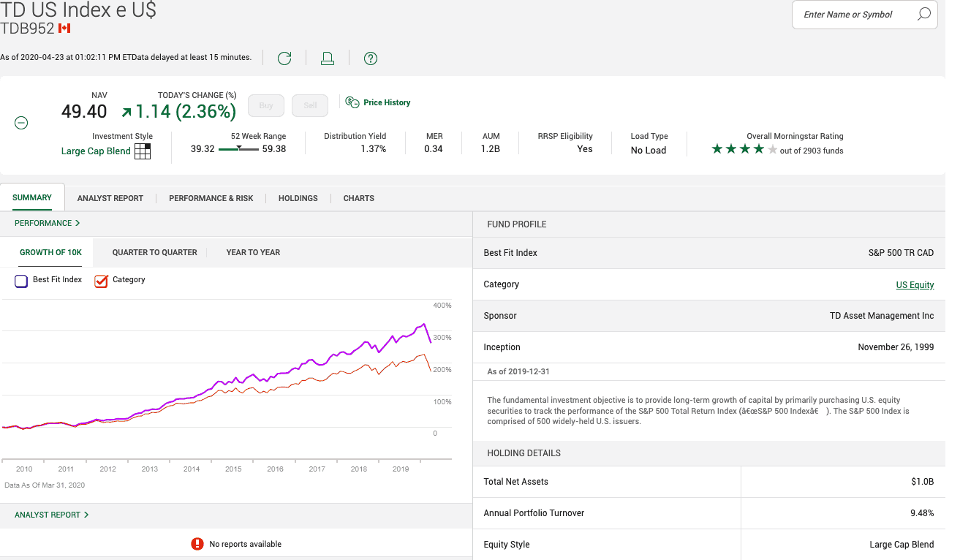Image resolution: width=960 pixels, height=560 pixels.
Task: Select the QUARTER TO QUARTER sub-tab
Action: pos(155,252)
